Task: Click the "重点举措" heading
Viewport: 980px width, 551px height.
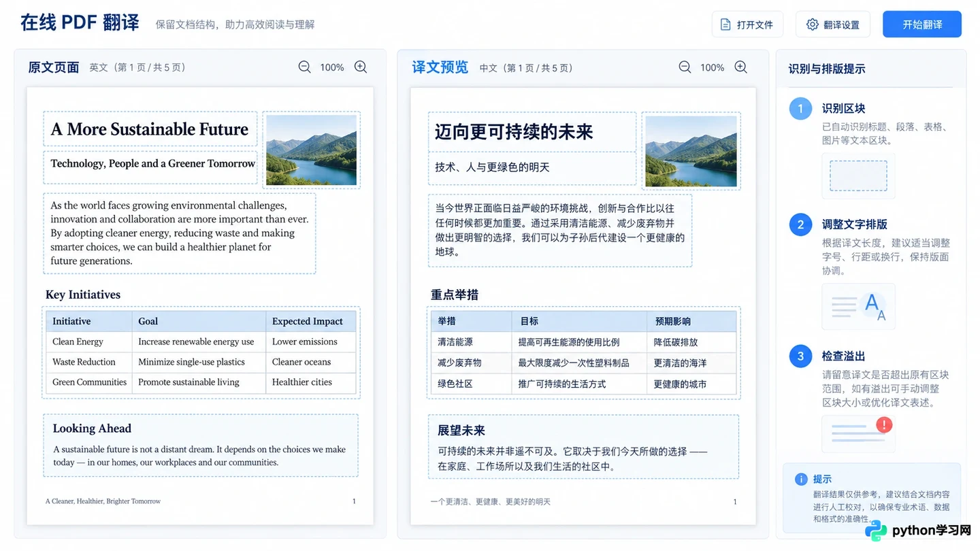Action: (455, 295)
